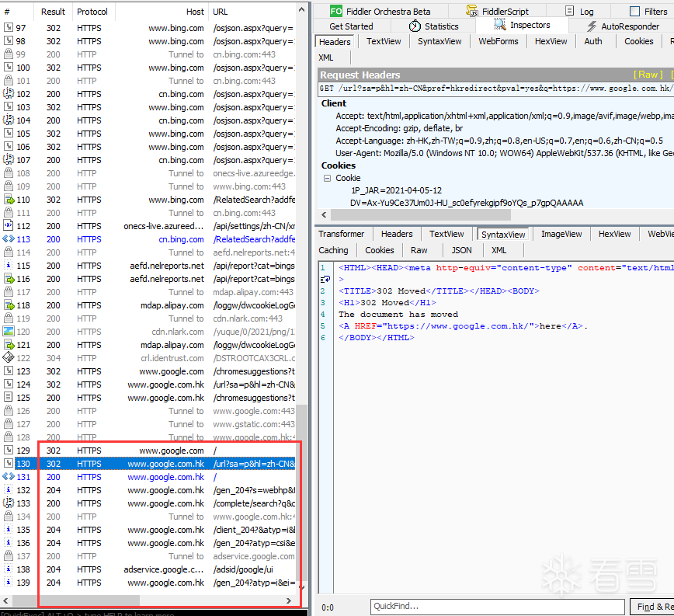Select request SyntaxView inspector tab

(x=439, y=42)
